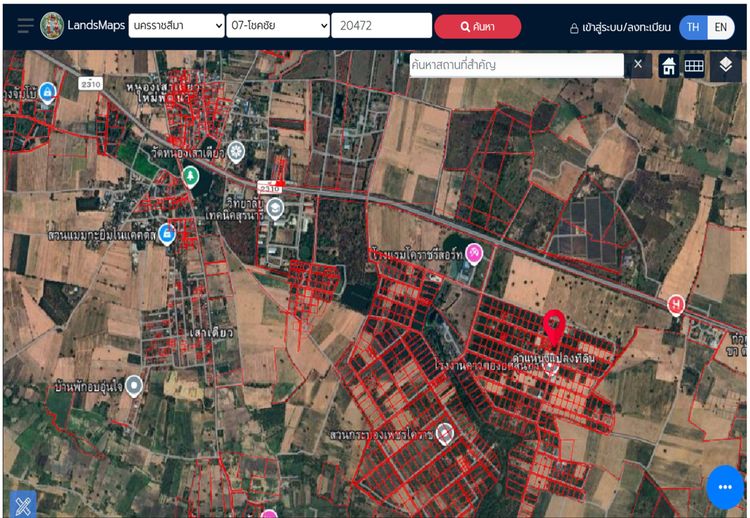Open the grid table icon
750x518 pixels.
(694, 66)
